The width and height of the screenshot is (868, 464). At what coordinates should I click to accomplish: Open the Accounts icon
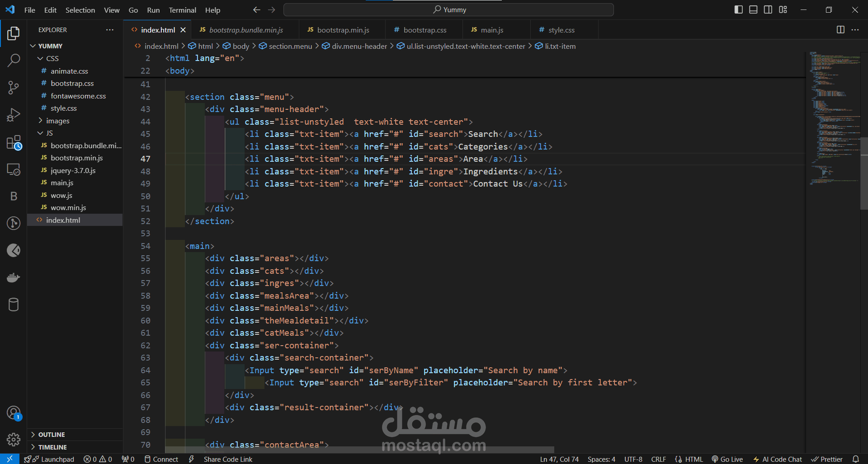point(14,412)
